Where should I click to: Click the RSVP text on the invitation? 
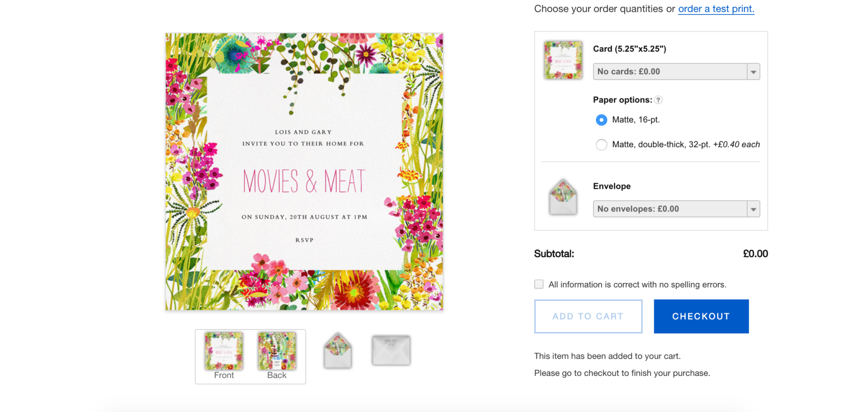pos(304,240)
